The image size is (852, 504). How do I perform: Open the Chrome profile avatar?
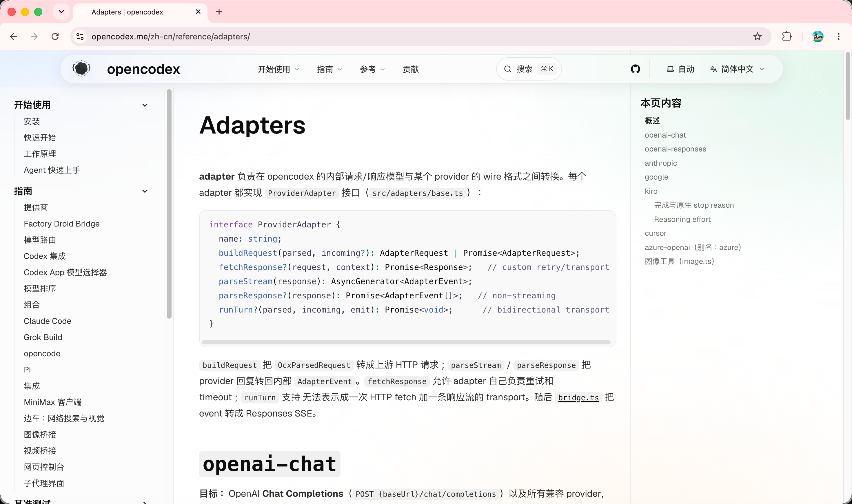818,36
